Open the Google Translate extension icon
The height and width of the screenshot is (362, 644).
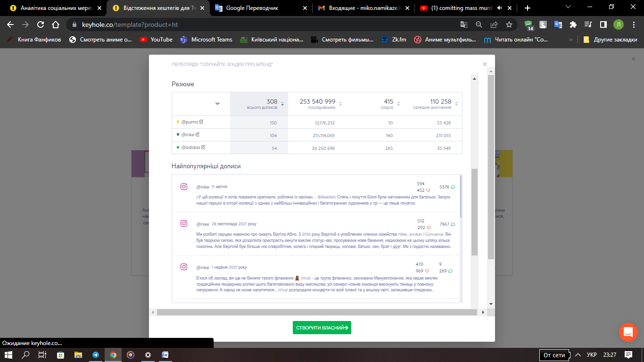click(x=558, y=25)
